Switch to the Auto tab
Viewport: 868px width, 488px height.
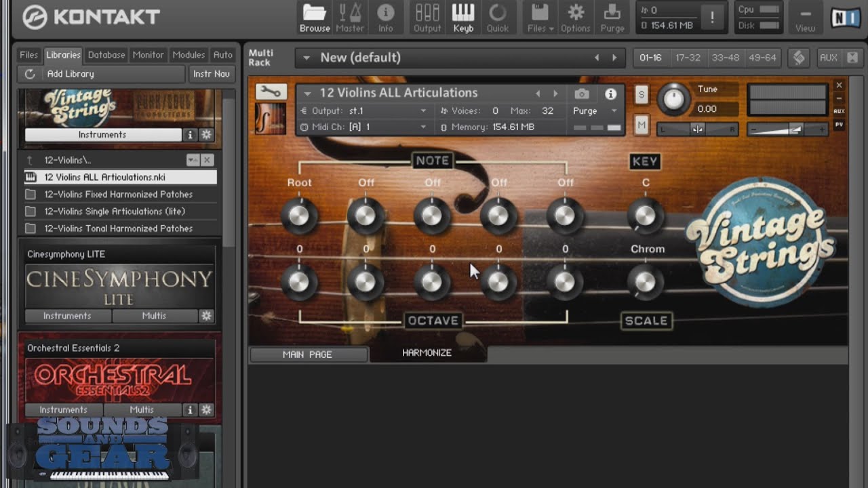(222, 55)
